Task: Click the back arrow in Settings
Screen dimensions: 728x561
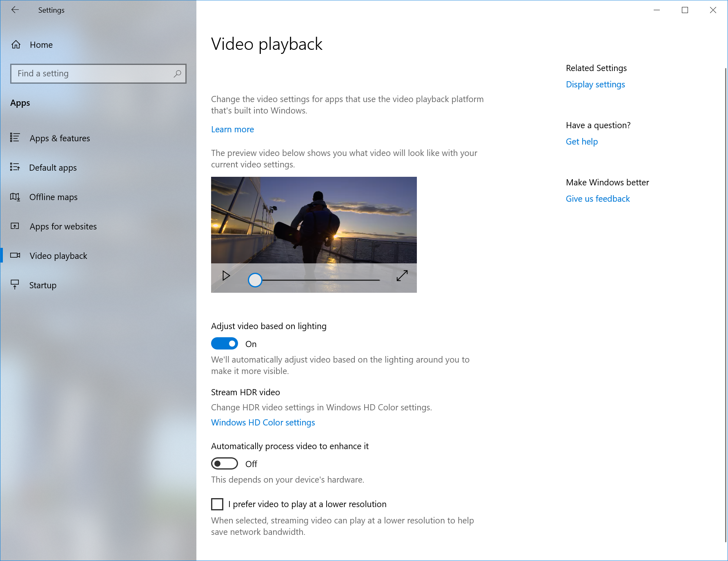Action: click(x=15, y=10)
